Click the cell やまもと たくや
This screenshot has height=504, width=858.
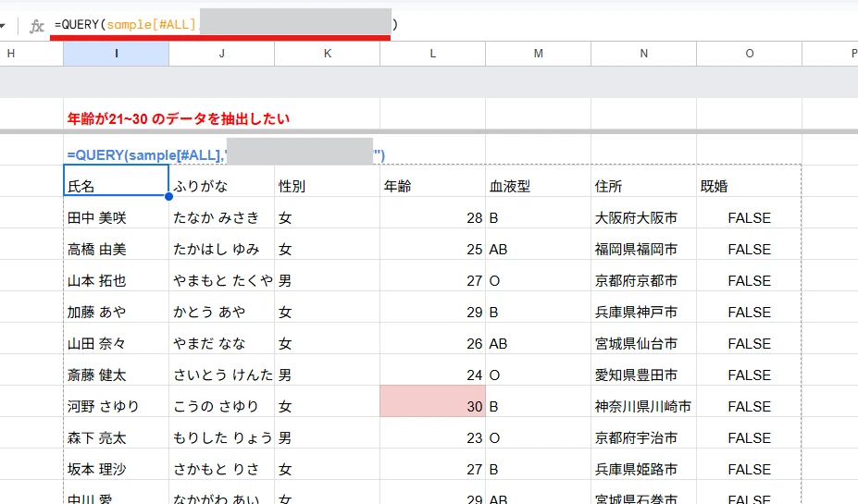(221, 276)
